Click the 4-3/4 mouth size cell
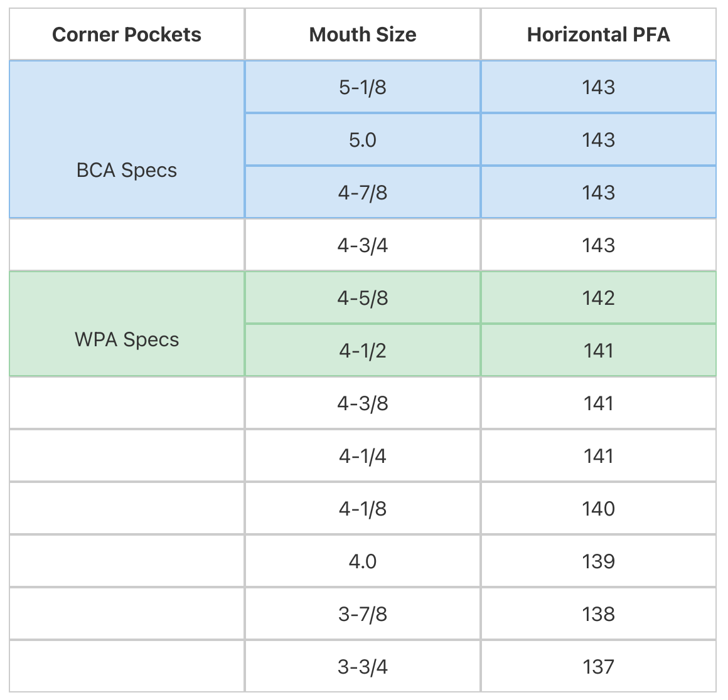This screenshot has height=700, width=728. pos(363,245)
